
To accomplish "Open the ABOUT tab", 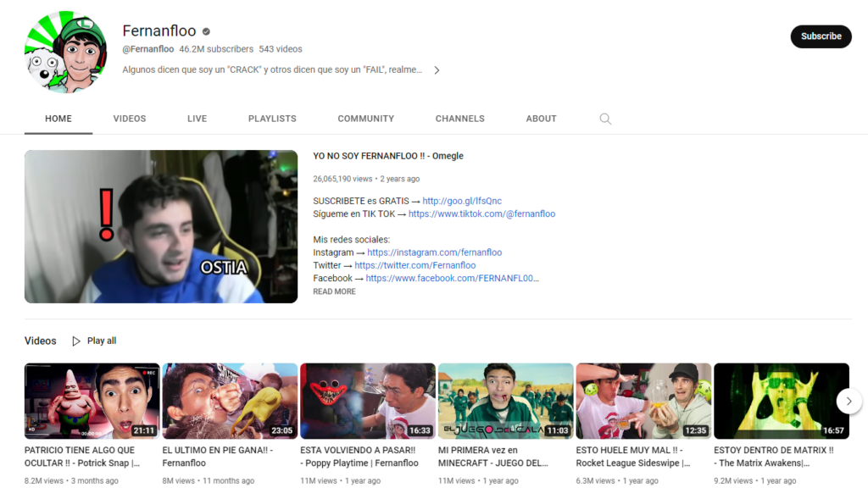I will pyautogui.click(x=542, y=119).
